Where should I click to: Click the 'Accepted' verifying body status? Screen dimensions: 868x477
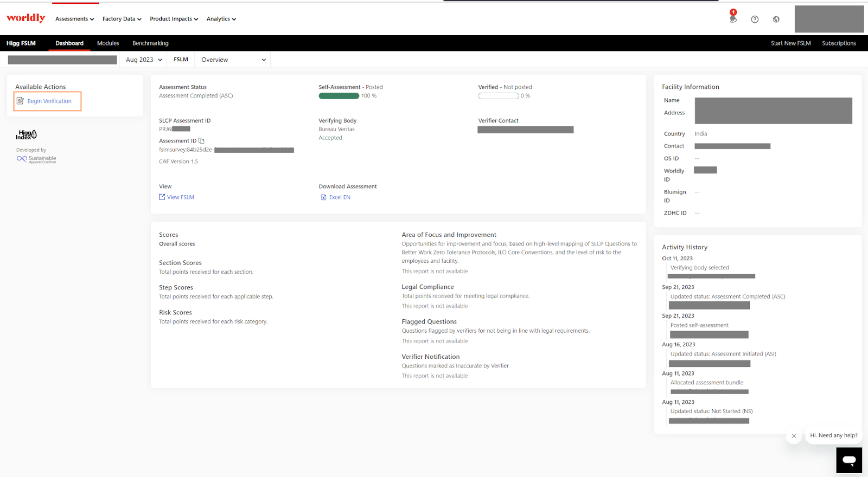[x=330, y=138]
